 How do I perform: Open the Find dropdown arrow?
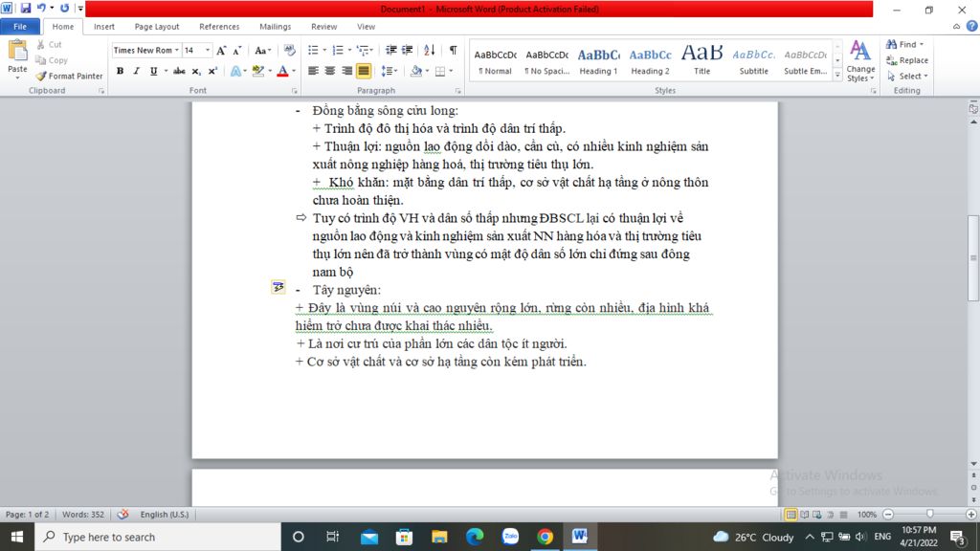coord(922,44)
